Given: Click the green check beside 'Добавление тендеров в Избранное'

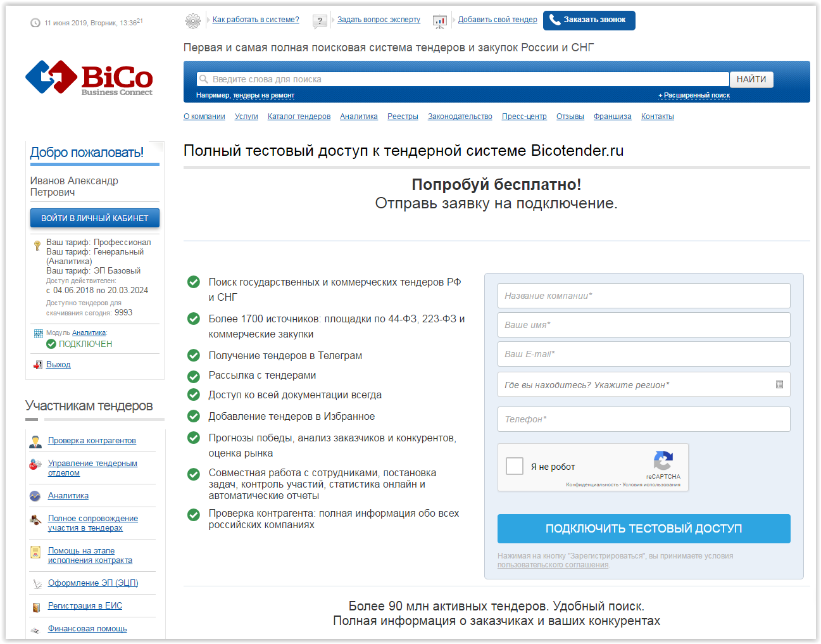Looking at the screenshot, I should [194, 416].
